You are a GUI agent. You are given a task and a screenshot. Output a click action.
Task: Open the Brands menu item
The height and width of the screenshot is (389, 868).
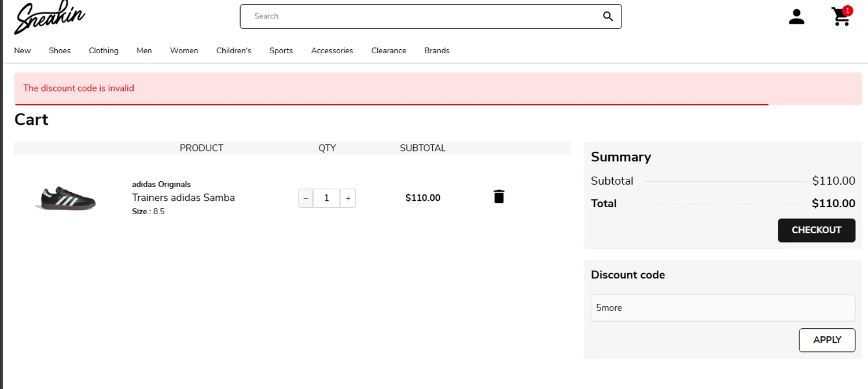pyautogui.click(x=437, y=51)
